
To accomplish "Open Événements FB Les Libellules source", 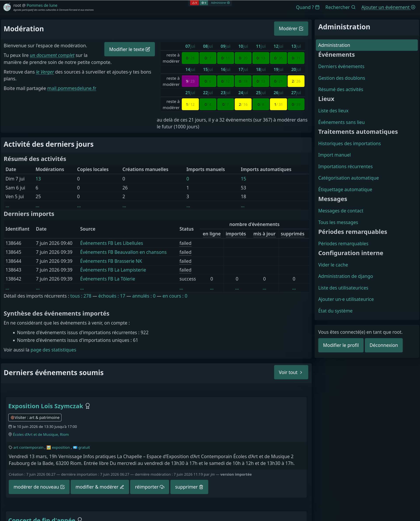I will coord(112,243).
